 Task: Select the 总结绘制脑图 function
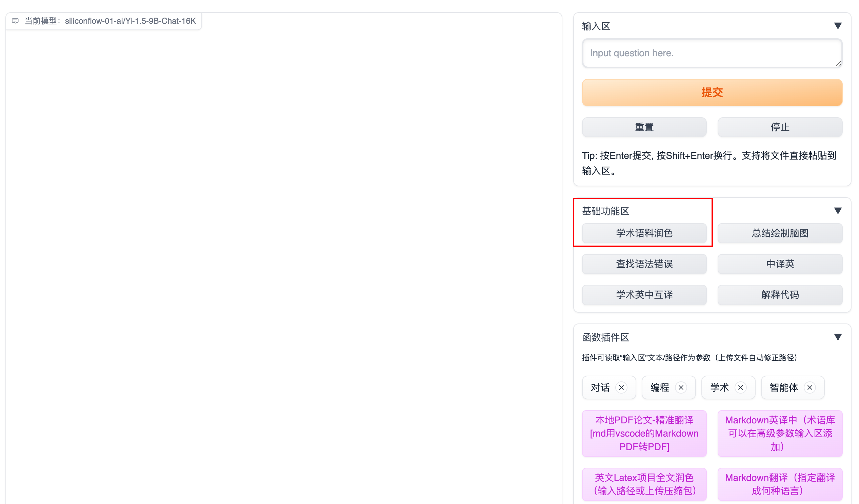point(780,233)
